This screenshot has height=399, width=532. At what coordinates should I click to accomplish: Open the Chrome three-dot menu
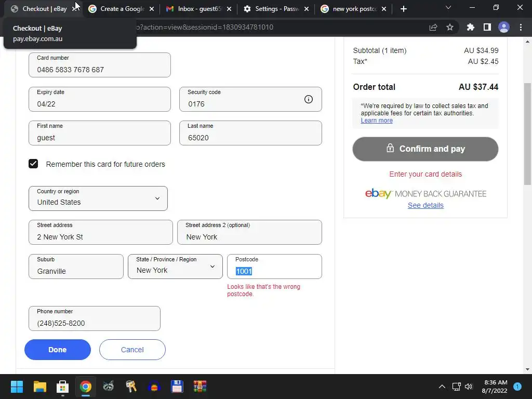[521, 27]
